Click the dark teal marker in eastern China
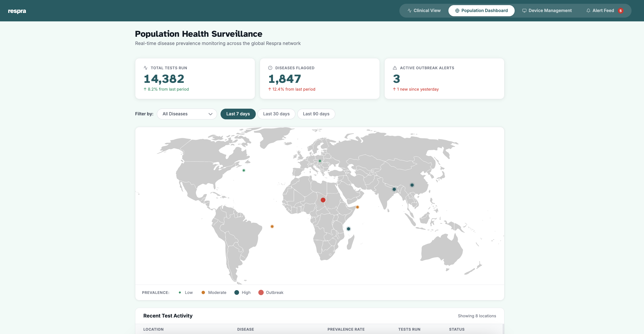The image size is (644, 334). point(412,185)
